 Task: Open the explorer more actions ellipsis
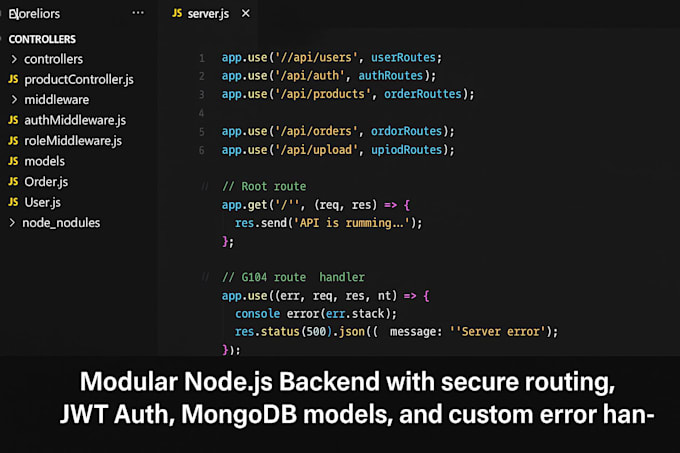[x=138, y=13]
